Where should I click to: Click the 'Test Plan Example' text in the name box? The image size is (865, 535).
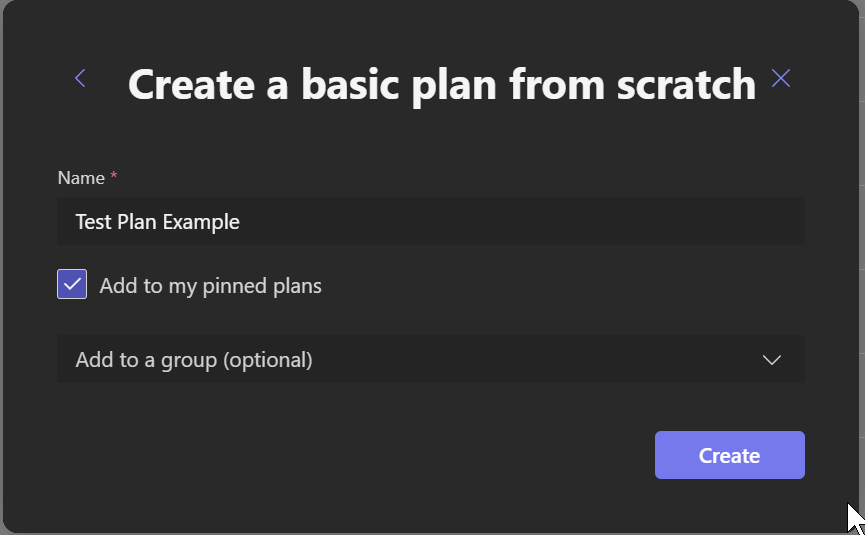157,222
